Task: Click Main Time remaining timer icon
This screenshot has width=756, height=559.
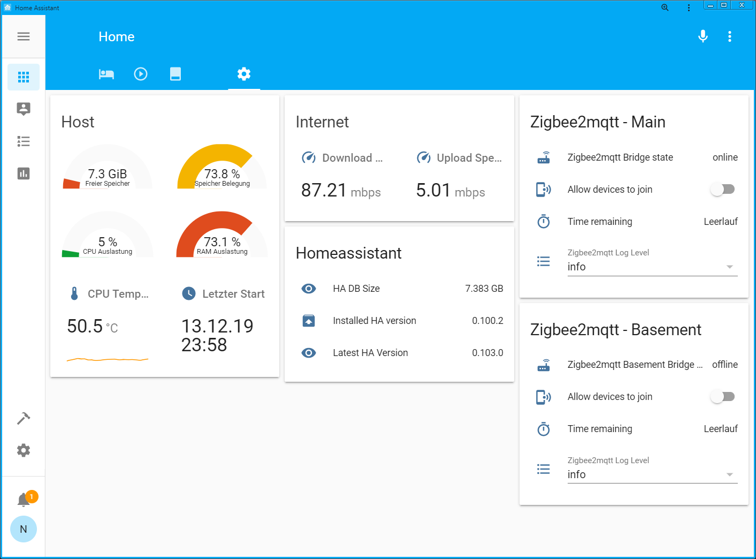Action: tap(544, 222)
